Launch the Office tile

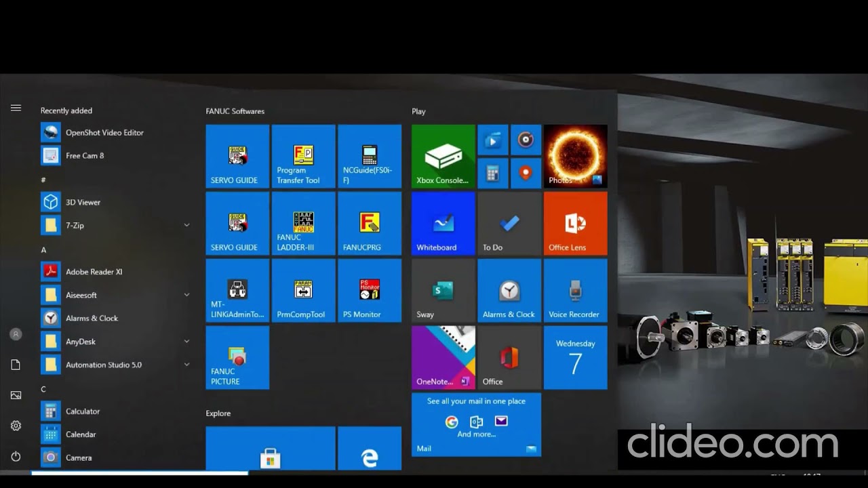coord(509,358)
